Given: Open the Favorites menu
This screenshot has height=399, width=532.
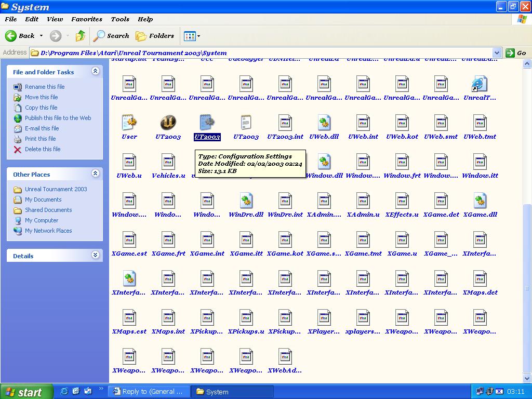Looking at the screenshot, I should (87, 19).
